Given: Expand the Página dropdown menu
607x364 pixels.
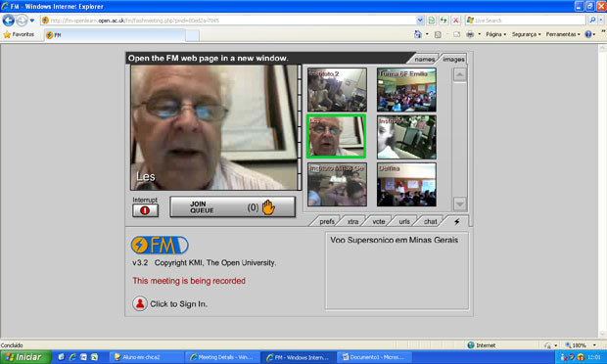Looking at the screenshot, I should coord(496,34).
